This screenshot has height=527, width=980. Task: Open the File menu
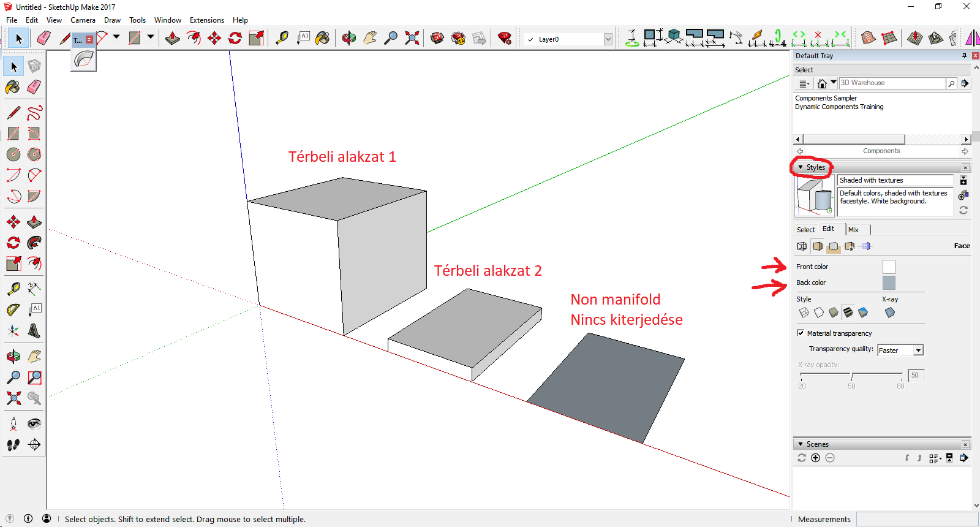[12, 20]
